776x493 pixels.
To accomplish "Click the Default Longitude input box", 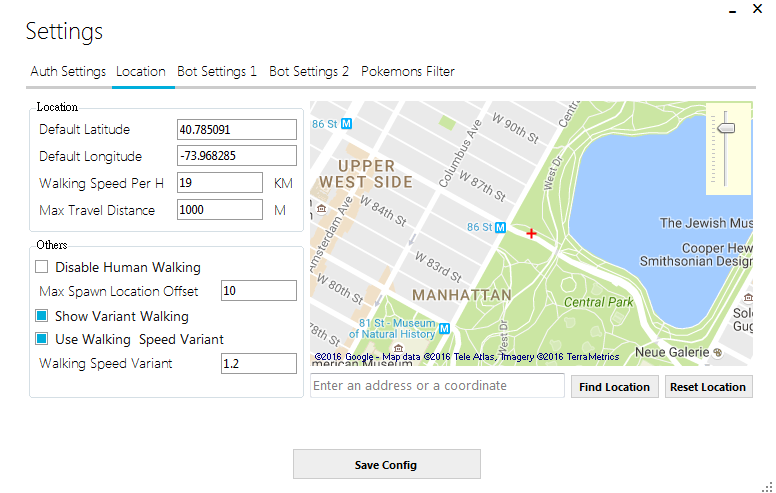I will 237,156.
